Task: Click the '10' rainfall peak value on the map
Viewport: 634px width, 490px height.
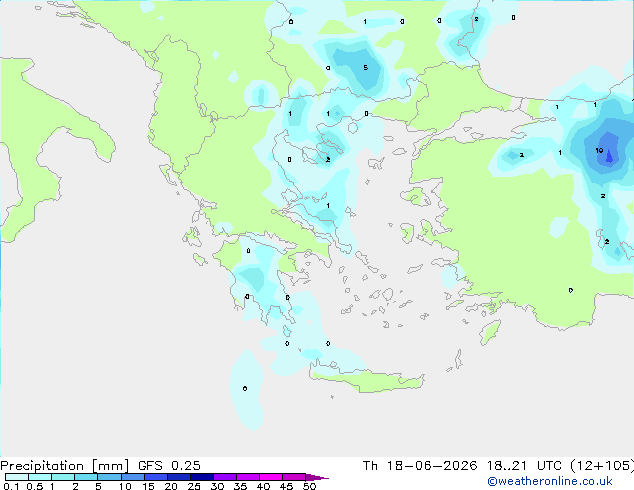Action: [599, 150]
